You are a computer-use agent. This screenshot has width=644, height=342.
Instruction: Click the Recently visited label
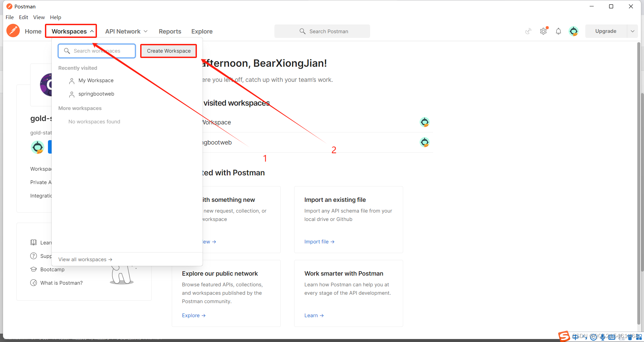pyautogui.click(x=78, y=68)
